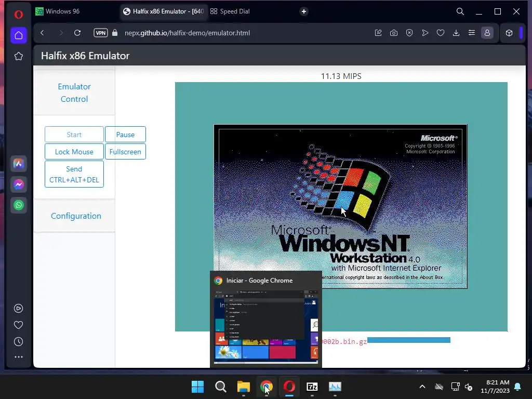Open network and volume tray icons
This screenshot has width=532, height=399.
coord(462,387)
